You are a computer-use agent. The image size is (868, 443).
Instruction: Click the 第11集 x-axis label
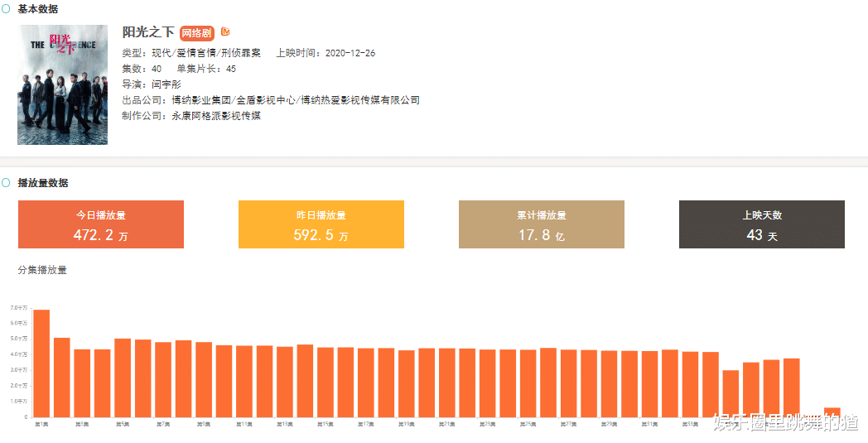[244, 424]
